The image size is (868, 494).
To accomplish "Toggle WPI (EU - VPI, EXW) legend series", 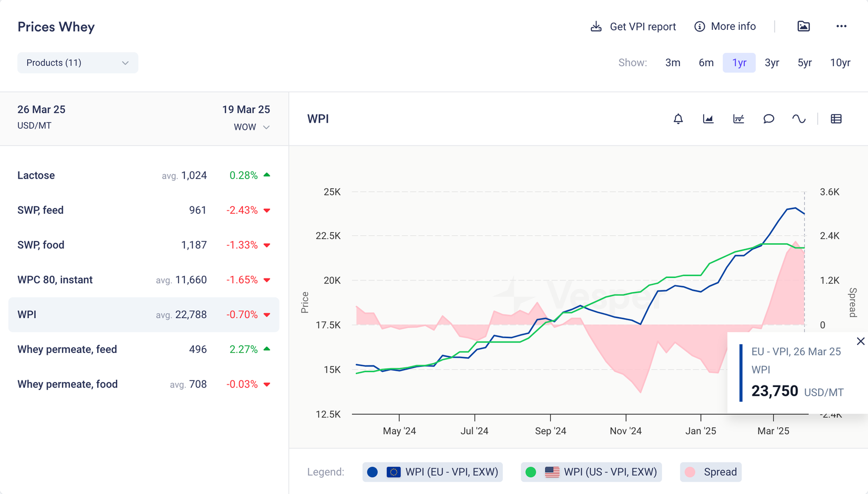I will coord(432,472).
